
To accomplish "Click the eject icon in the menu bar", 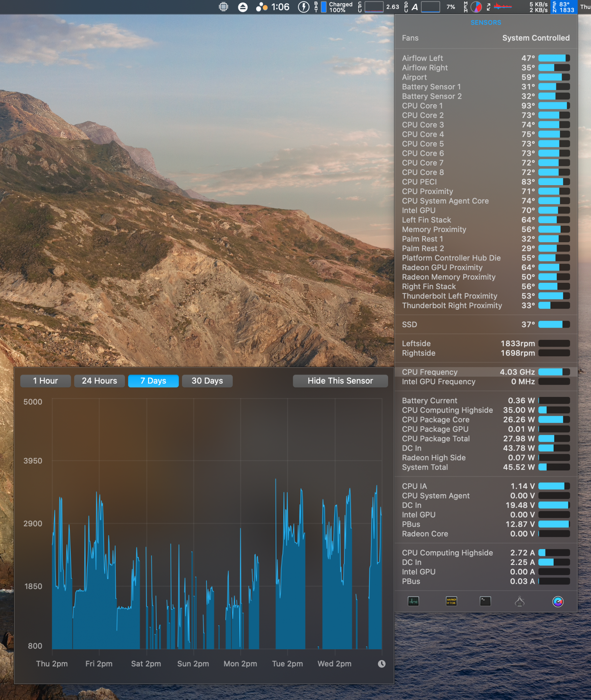I will tap(242, 7).
